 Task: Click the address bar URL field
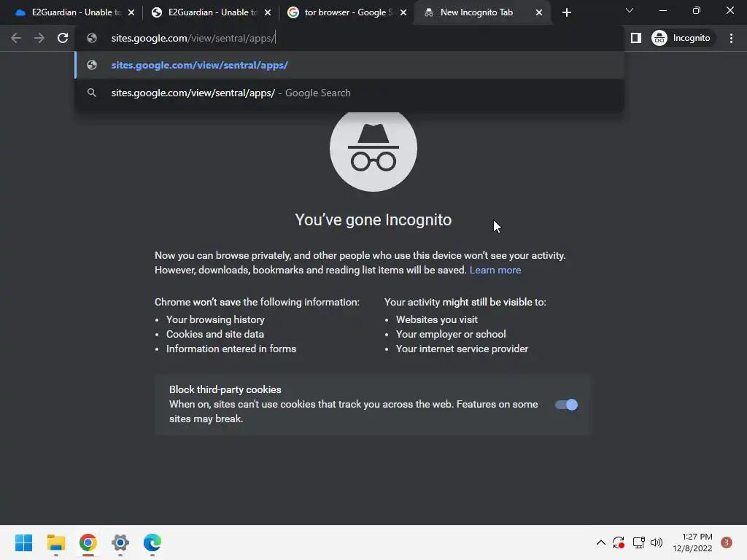coord(350,38)
